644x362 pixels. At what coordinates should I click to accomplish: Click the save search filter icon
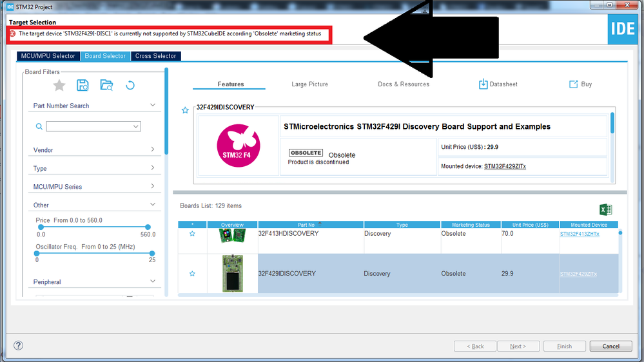(83, 86)
